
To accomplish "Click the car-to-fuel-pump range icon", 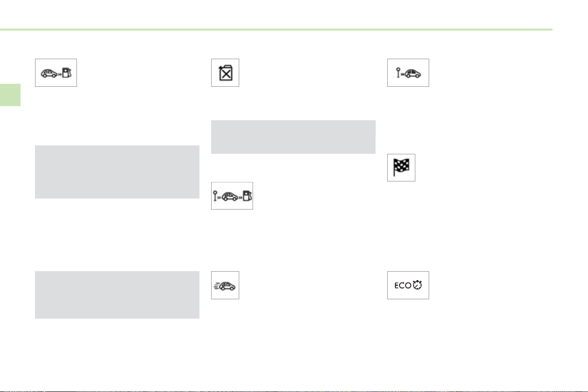I will click(56, 73).
